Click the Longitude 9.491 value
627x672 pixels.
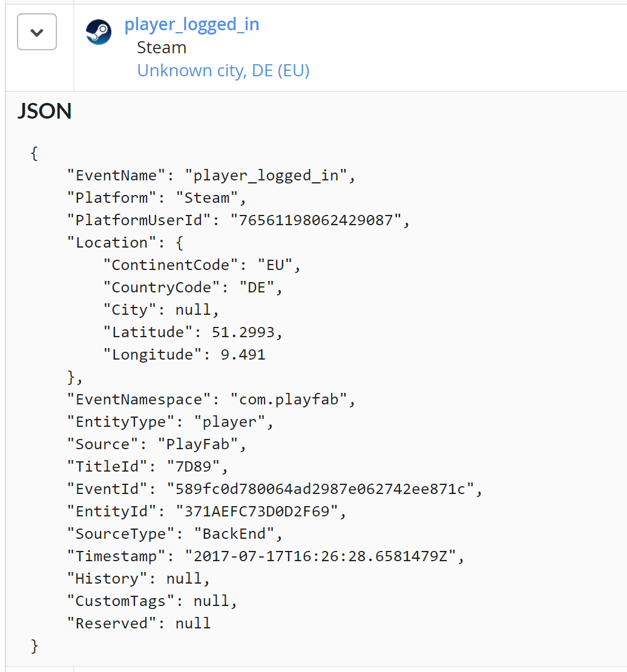[x=243, y=354]
